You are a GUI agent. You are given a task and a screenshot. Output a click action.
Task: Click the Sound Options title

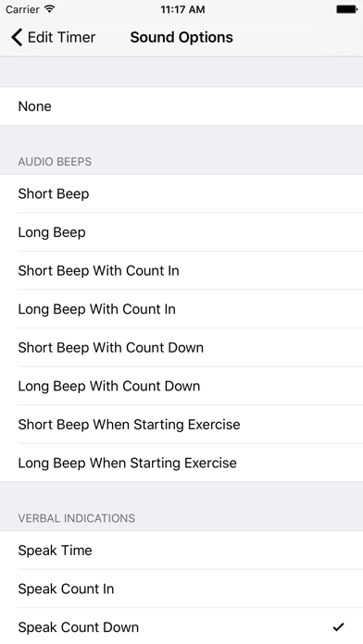[181, 37]
